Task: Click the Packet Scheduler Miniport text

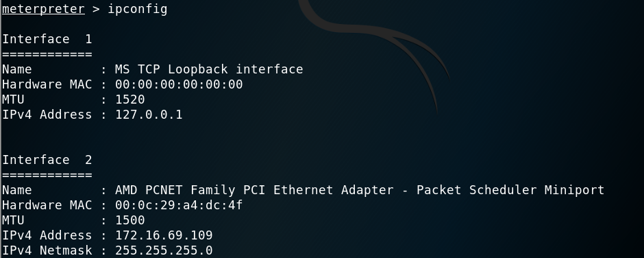Action: [x=510, y=189]
